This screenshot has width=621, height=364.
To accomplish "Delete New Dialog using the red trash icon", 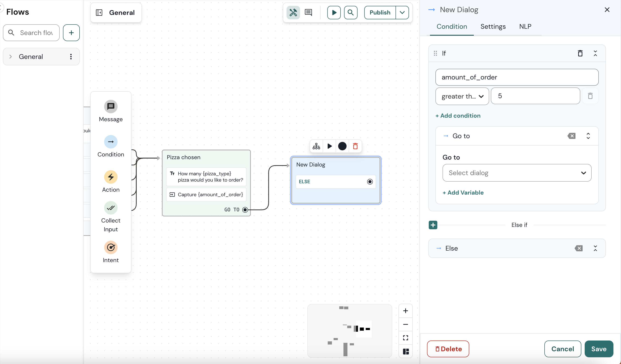I will 355,146.
